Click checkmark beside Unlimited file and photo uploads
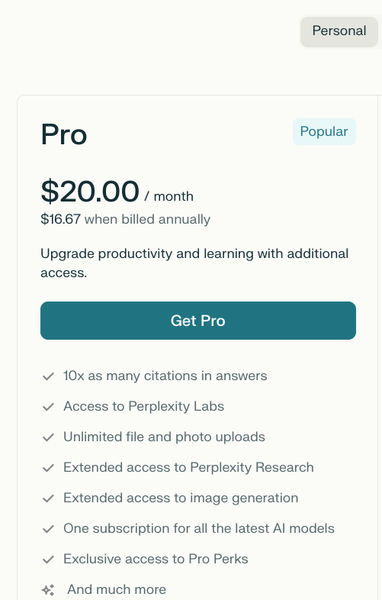 point(48,437)
